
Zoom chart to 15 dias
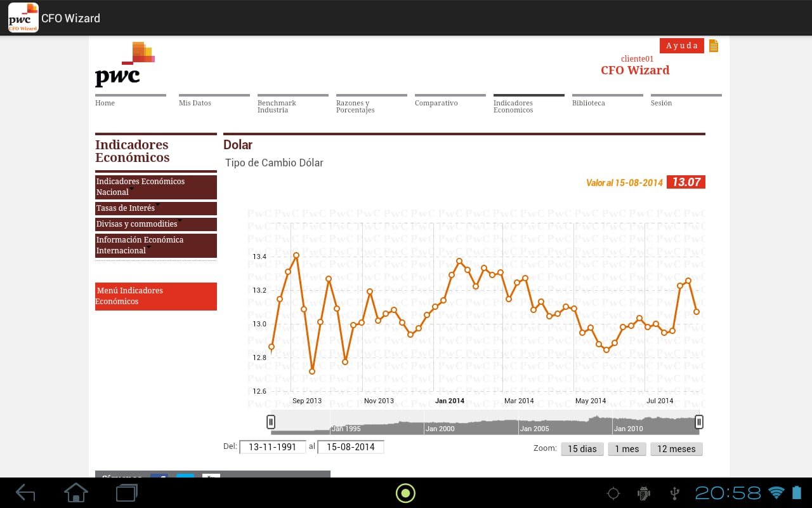point(582,449)
